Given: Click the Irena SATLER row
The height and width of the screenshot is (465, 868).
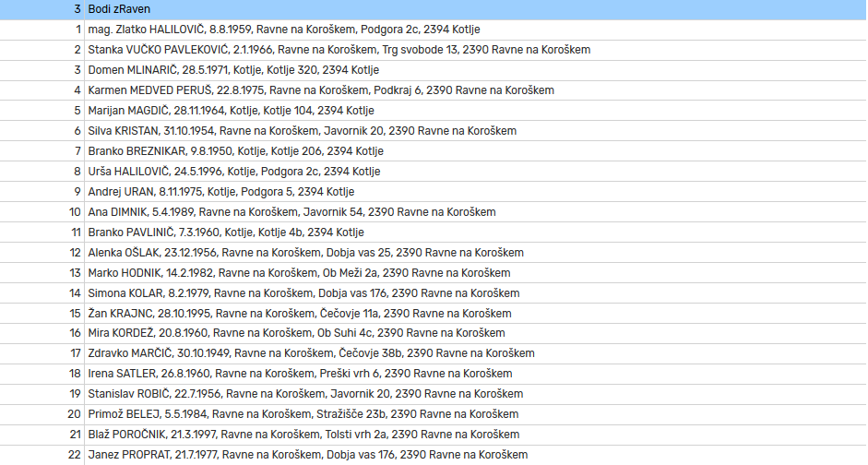Looking at the screenshot, I should coord(300,374).
